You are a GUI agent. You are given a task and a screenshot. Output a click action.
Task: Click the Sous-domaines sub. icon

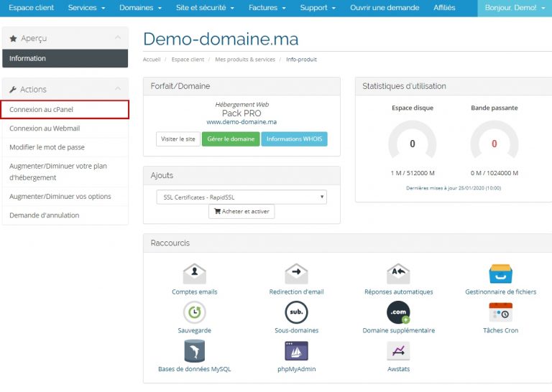point(296,312)
